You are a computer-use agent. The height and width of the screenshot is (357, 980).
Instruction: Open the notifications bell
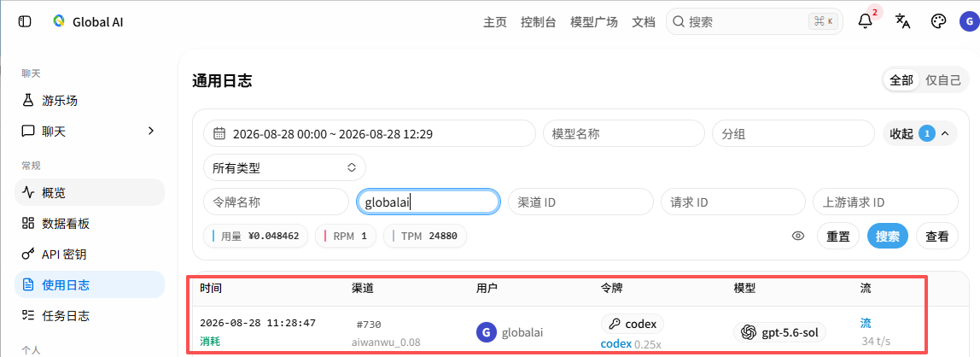866,20
